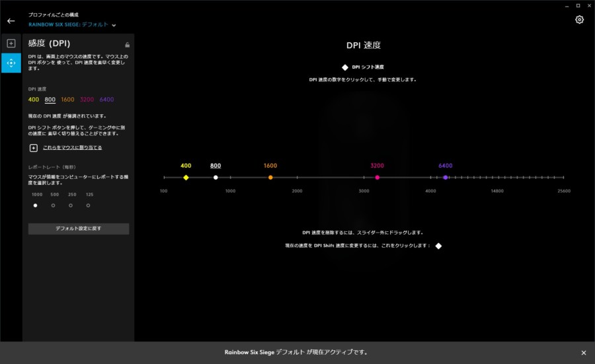Choose 400 in the DPI speed list
Viewport: 595px width, 364px height.
click(x=34, y=100)
